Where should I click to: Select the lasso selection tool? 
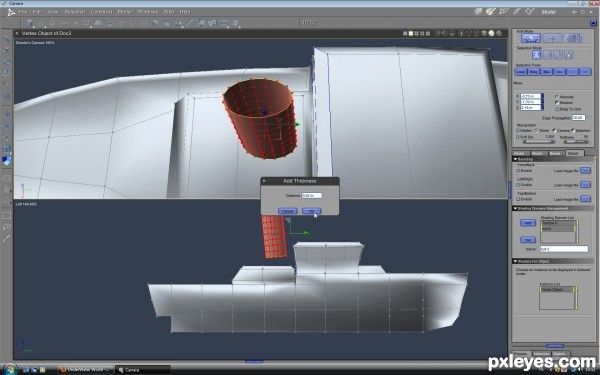(x=7, y=227)
